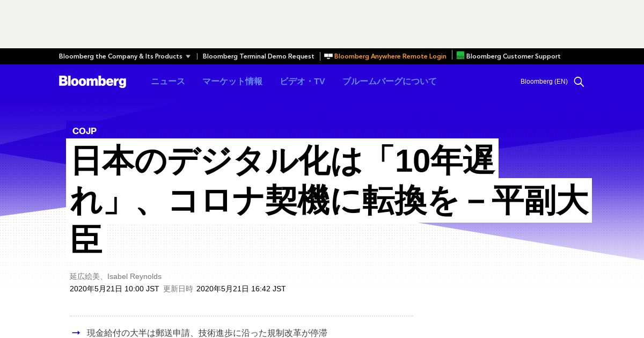Open Bloomberg Anywhere Remote Login
Image resolution: width=644 pixels, height=338 pixels.
pyautogui.click(x=390, y=56)
